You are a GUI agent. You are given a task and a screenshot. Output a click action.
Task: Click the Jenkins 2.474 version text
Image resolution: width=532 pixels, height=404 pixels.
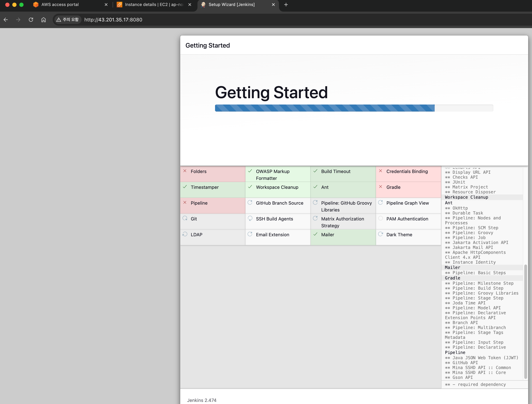(202, 400)
